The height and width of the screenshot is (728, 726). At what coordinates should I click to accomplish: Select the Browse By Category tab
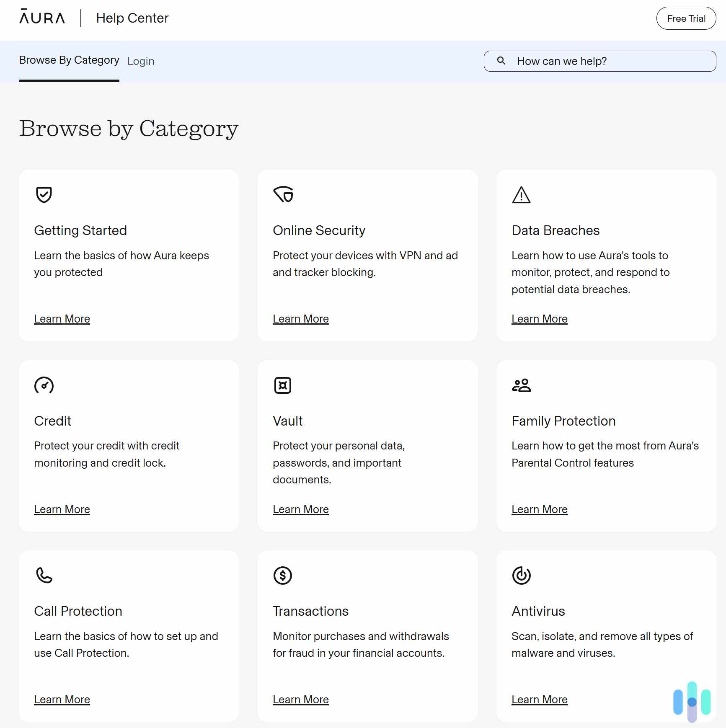point(69,60)
